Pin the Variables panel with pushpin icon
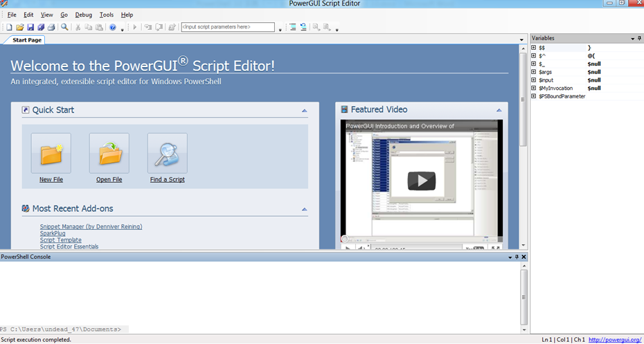644x344 pixels. click(639, 38)
